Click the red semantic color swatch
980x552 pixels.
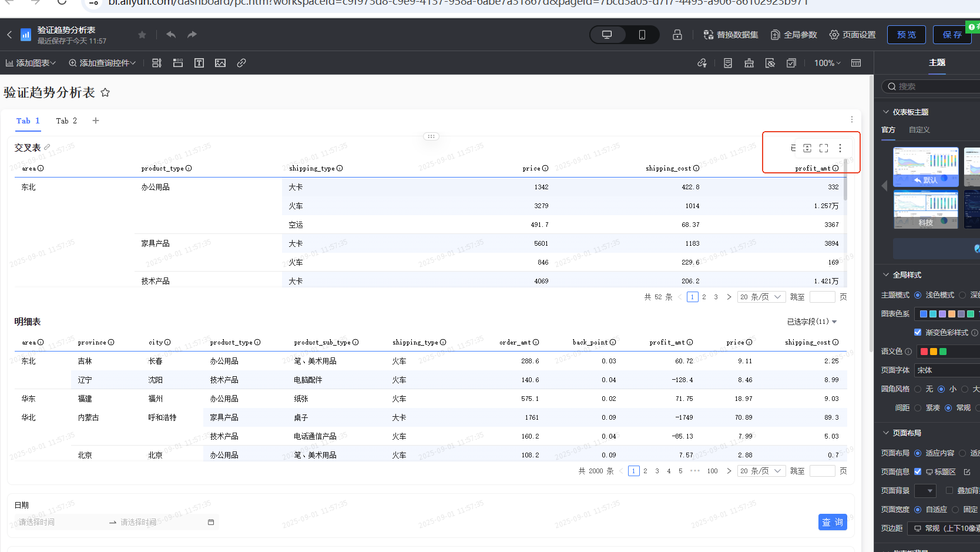pyautogui.click(x=924, y=352)
